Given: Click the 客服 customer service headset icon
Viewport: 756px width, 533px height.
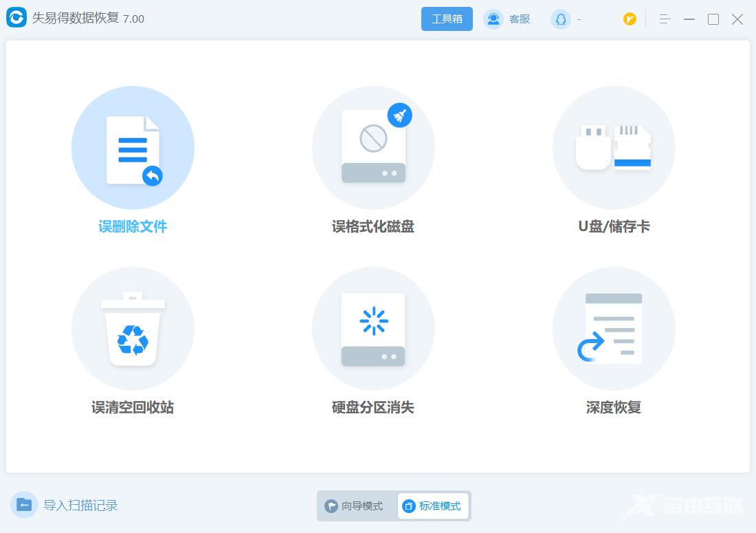Looking at the screenshot, I should [493, 19].
